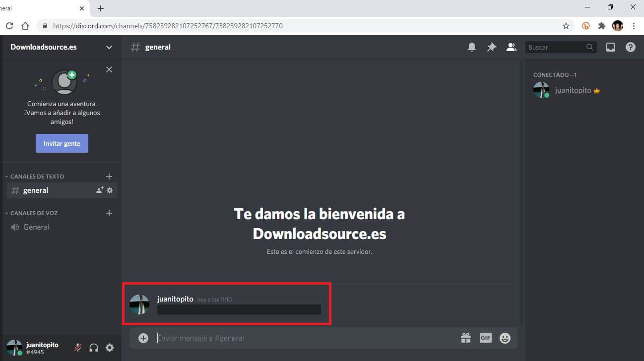Screen dimensions: 644x361
Task: Close the invite friends card
Action: pos(109,69)
